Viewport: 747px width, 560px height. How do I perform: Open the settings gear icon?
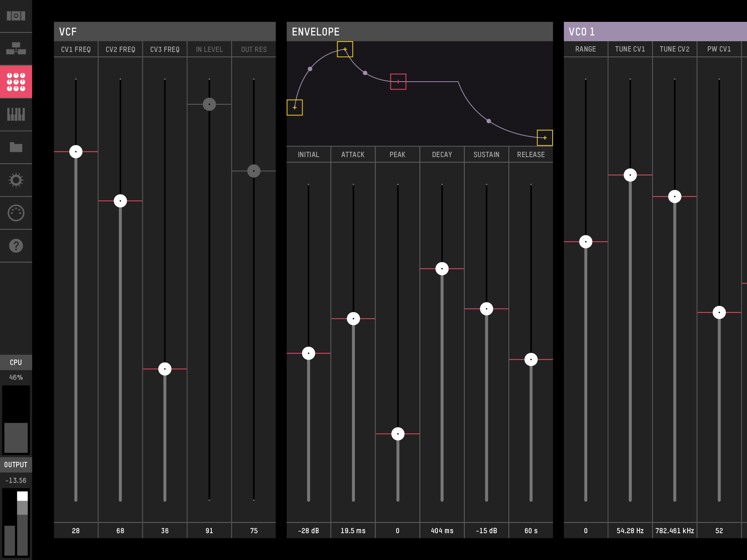16,180
